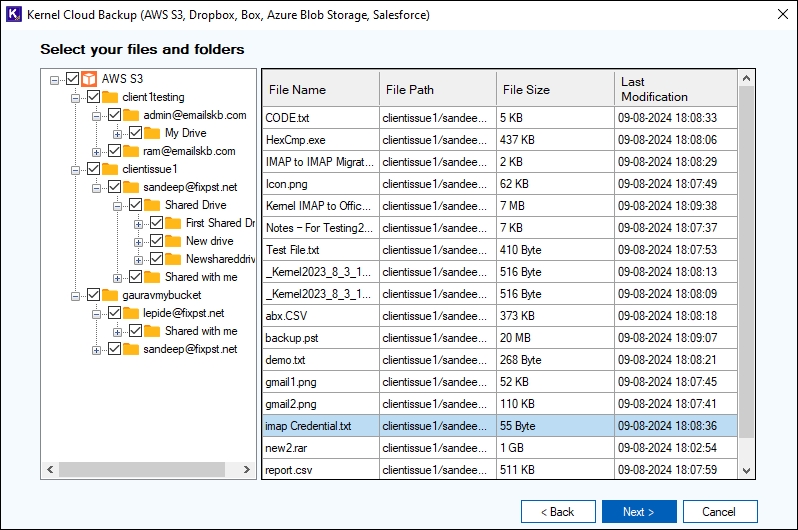Close the Kernel Cloud Backup window

tap(783, 14)
